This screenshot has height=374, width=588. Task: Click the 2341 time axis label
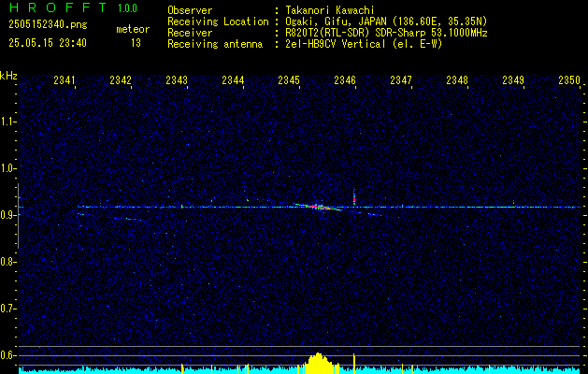[65, 79]
